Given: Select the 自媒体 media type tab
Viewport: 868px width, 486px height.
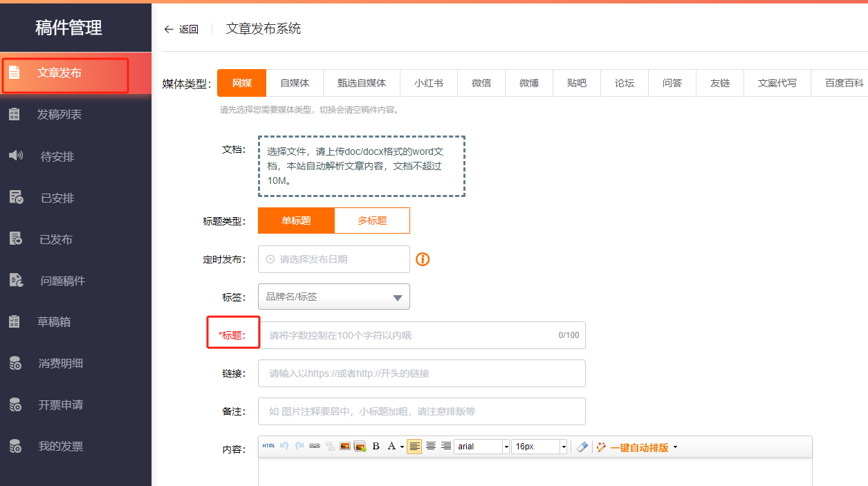Looking at the screenshot, I should (x=295, y=83).
